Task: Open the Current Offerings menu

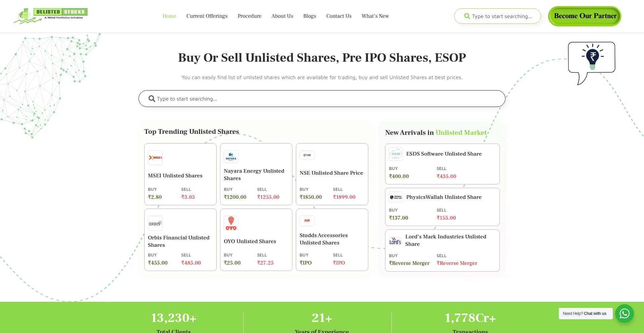Action: coord(207,16)
